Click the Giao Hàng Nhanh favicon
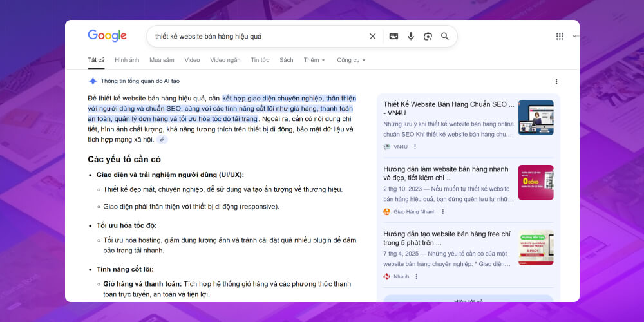 (x=386, y=211)
